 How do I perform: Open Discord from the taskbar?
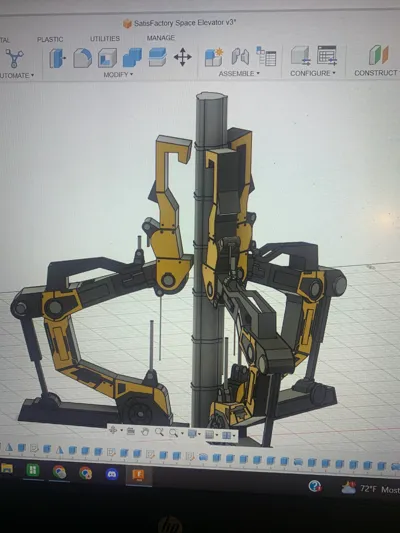112,474
